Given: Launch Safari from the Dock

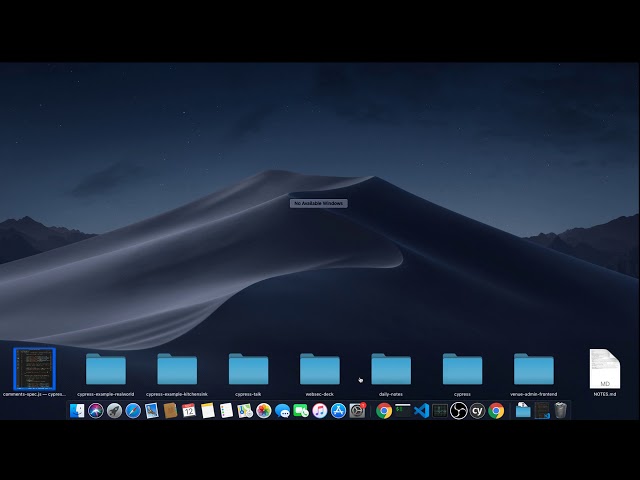Looking at the screenshot, I should (x=133, y=410).
